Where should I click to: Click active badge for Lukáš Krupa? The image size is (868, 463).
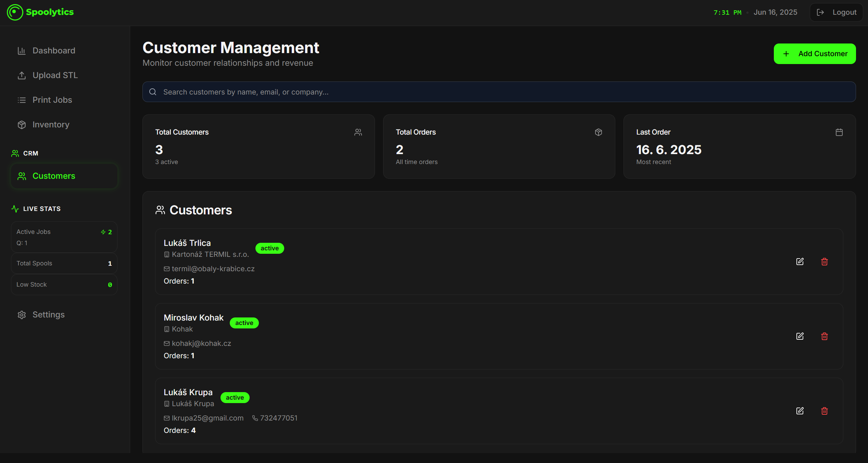tap(235, 398)
